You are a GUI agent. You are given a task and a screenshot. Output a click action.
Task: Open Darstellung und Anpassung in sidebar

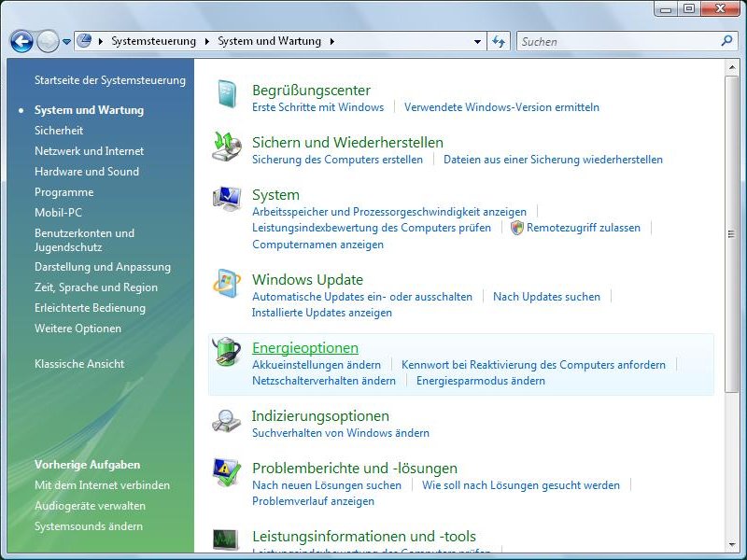point(103,267)
